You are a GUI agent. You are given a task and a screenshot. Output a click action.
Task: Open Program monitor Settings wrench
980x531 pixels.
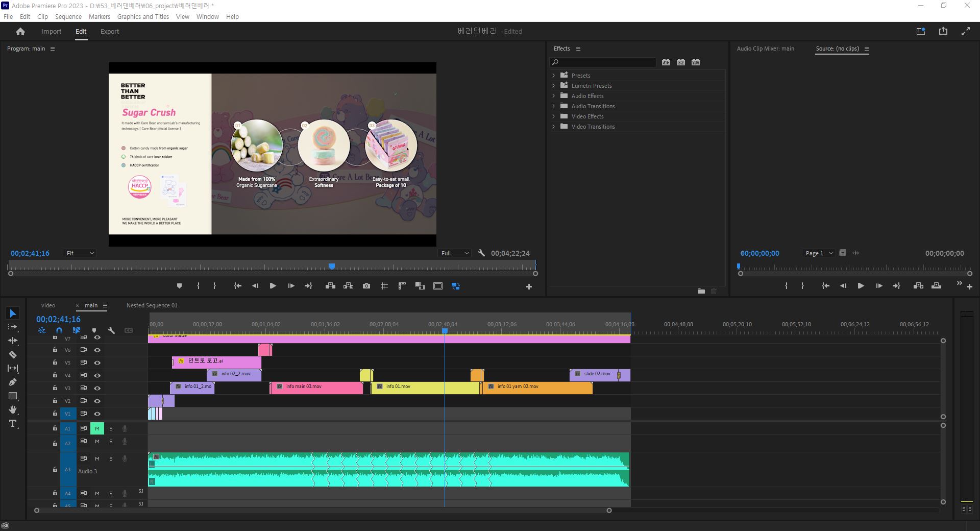click(481, 253)
